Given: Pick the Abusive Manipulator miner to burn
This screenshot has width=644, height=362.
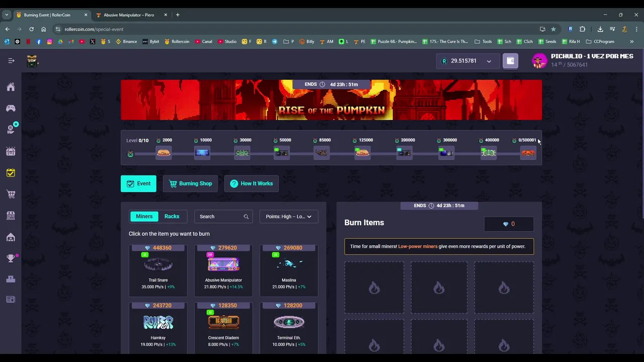Looking at the screenshot, I should pyautogui.click(x=223, y=269).
